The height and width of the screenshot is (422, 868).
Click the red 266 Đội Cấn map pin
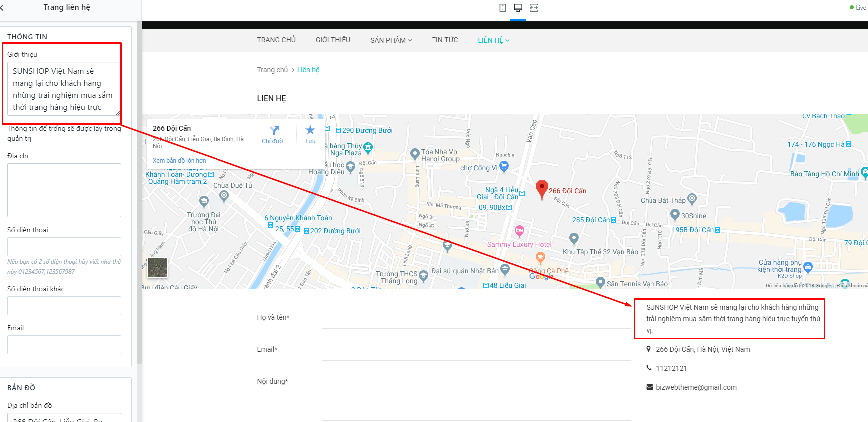coord(542,190)
